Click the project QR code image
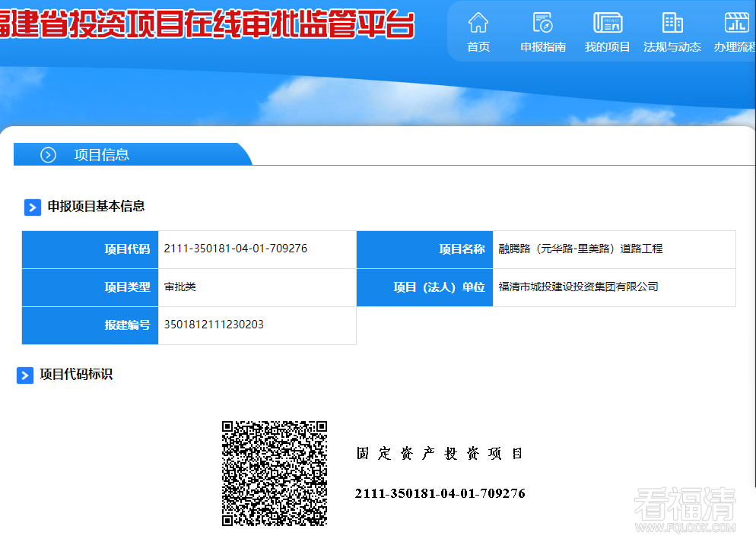Image resolution: width=756 pixels, height=548 pixels. (x=275, y=473)
